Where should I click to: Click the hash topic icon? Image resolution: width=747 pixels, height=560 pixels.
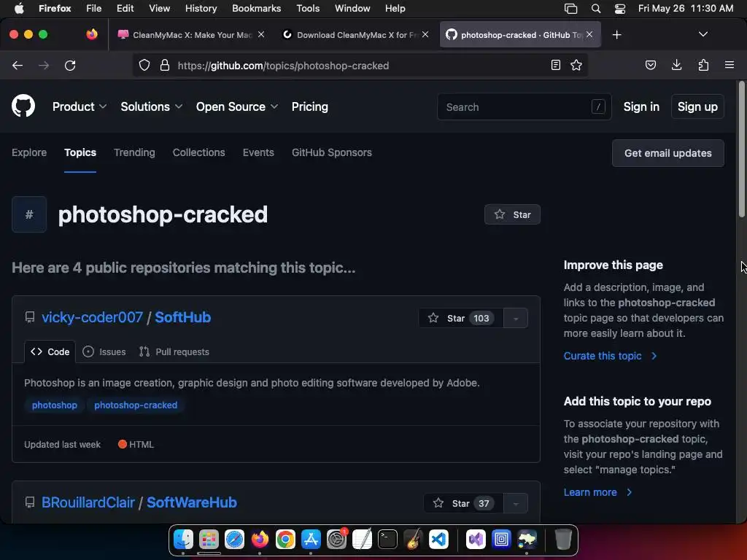[29, 214]
